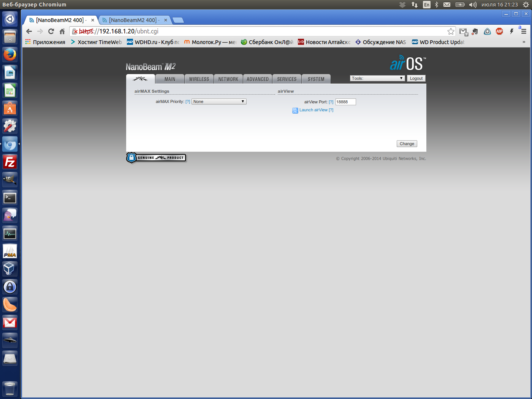Screen dimensions: 532x399
Task: Open the WDHD.ru bookmark
Action: point(153,42)
